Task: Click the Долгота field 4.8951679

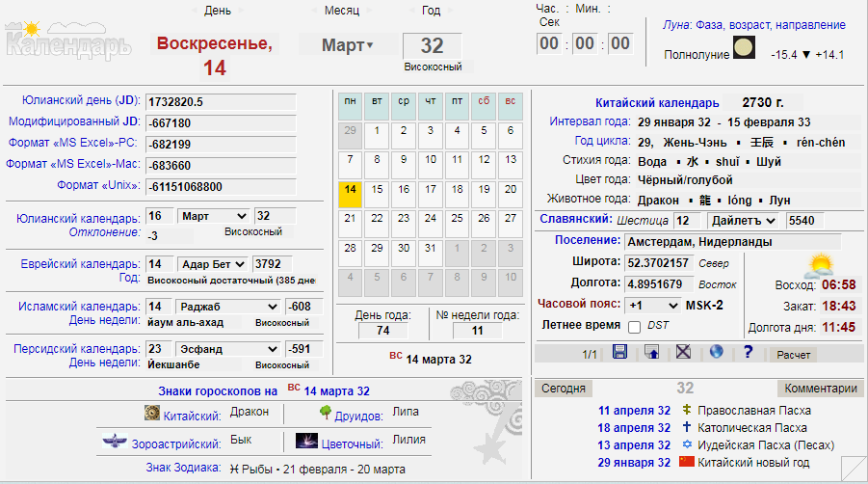Action: pyautogui.click(x=659, y=284)
